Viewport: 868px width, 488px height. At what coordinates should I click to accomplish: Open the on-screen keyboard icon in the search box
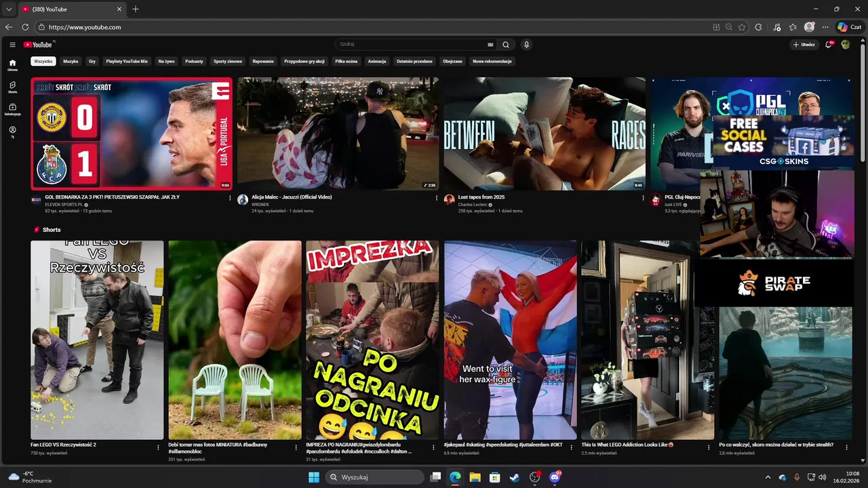click(x=490, y=45)
